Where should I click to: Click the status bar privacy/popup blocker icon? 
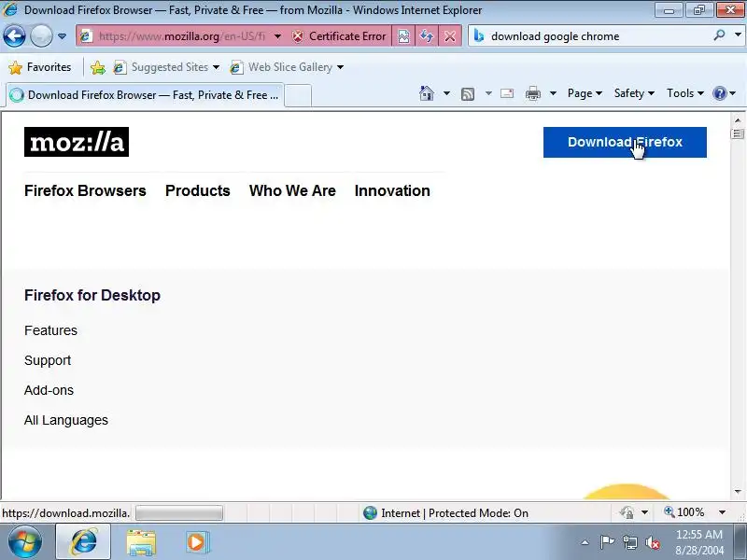[627, 512]
